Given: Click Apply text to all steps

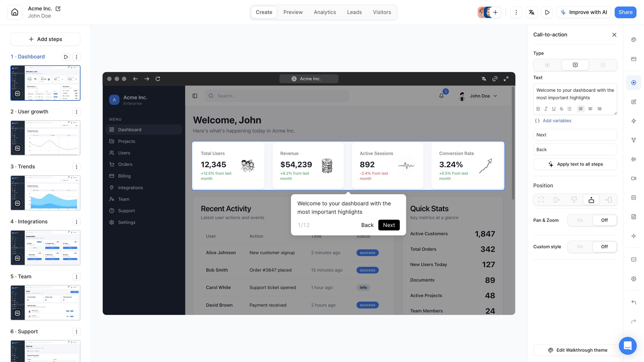Looking at the screenshot, I should point(575,164).
